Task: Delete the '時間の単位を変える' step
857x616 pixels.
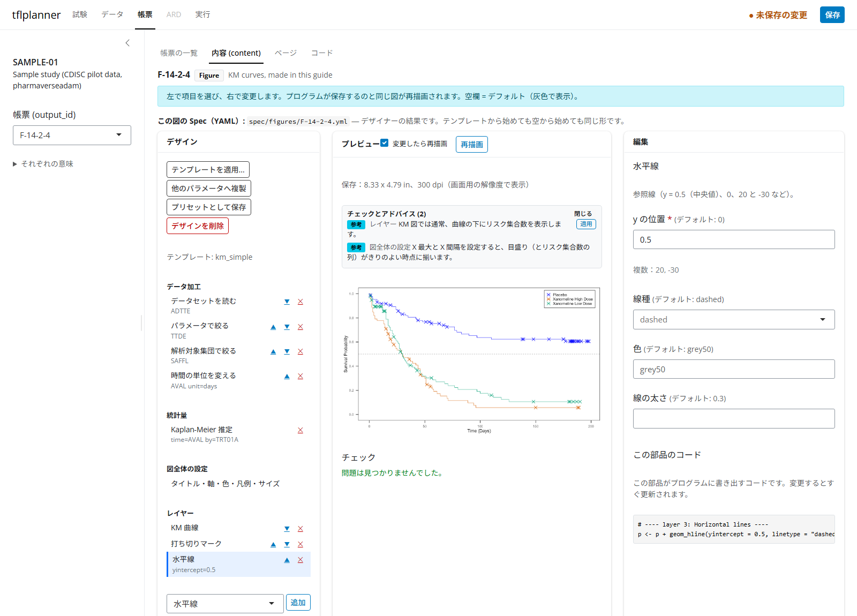Action: [x=300, y=376]
